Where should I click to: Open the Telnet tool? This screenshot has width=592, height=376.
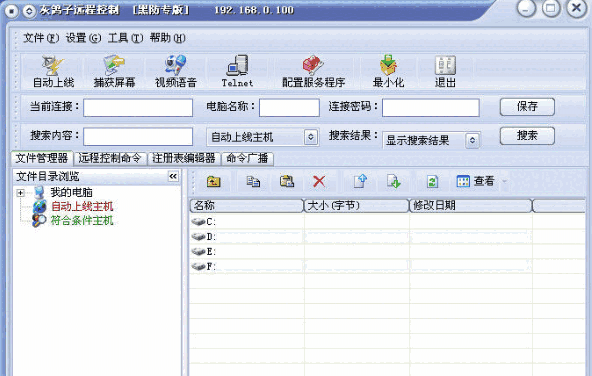point(237,71)
